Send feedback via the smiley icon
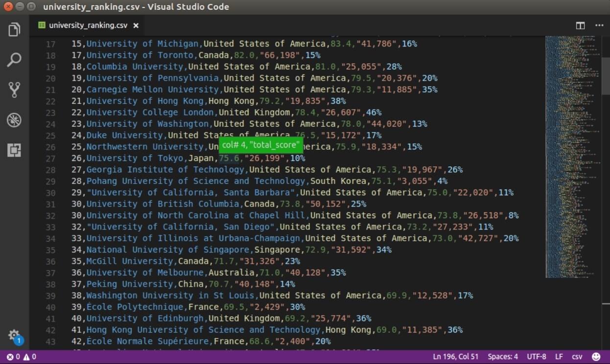Image resolution: width=610 pixels, height=364 pixels. click(x=596, y=357)
